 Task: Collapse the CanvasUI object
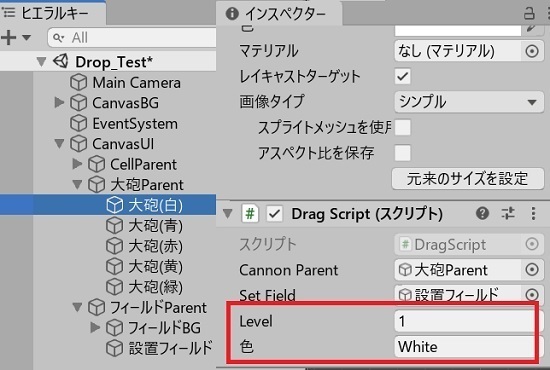(x=59, y=143)
